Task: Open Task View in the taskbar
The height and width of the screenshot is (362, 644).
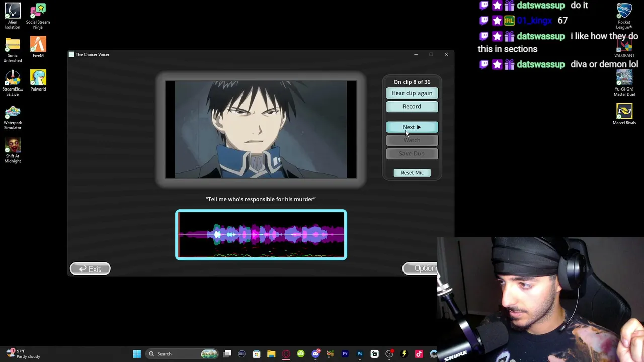Action: click(x=227, y=354)
